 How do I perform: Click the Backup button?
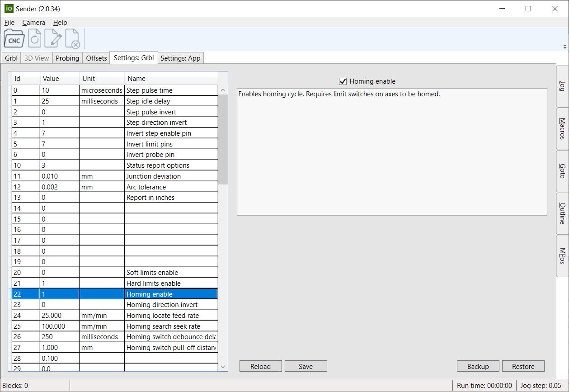point(478,366)
